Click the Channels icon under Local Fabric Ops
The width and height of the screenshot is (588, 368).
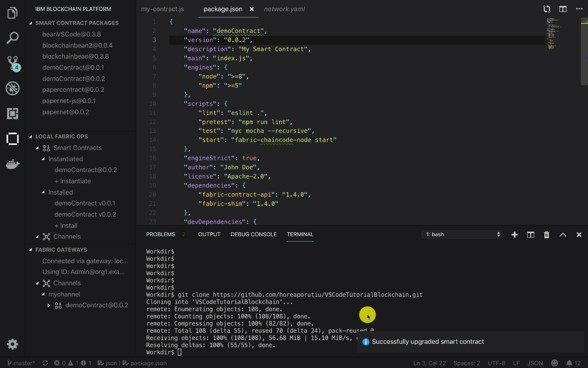(x=46, y=236)
